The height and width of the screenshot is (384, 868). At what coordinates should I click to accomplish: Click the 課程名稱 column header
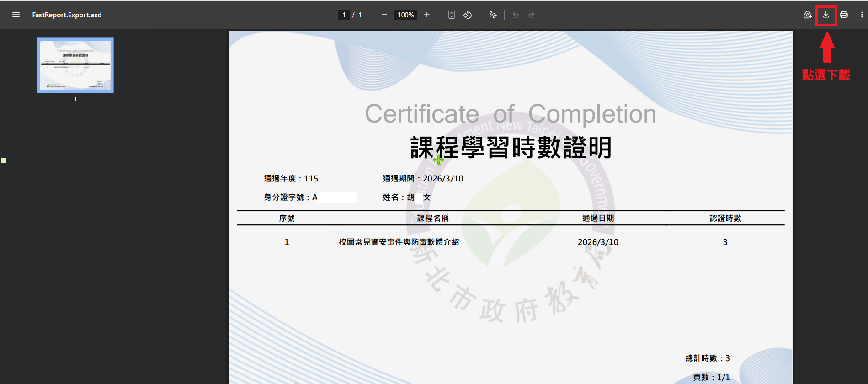click(x=433, y=219)
